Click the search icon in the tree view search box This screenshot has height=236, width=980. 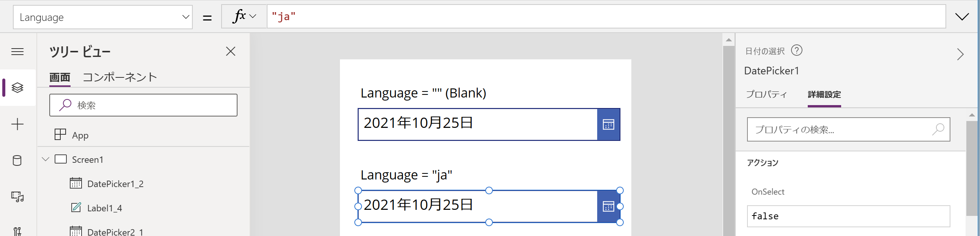(65, 105)
